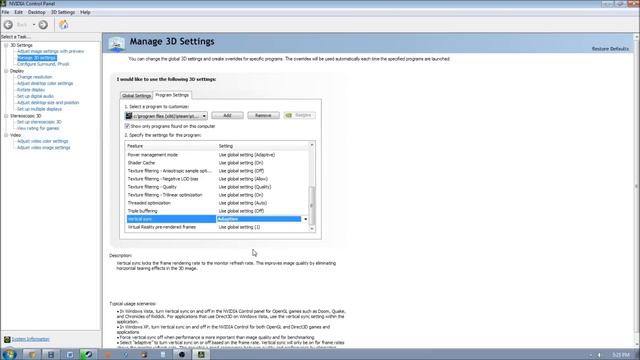The height and width of the screenshot is (360, 640).
Task: Open the 3D Settings menu
Action: (x=62, y=12)
